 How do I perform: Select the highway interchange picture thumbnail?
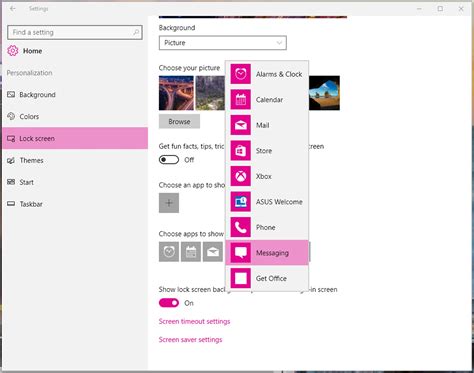[176, 93]
